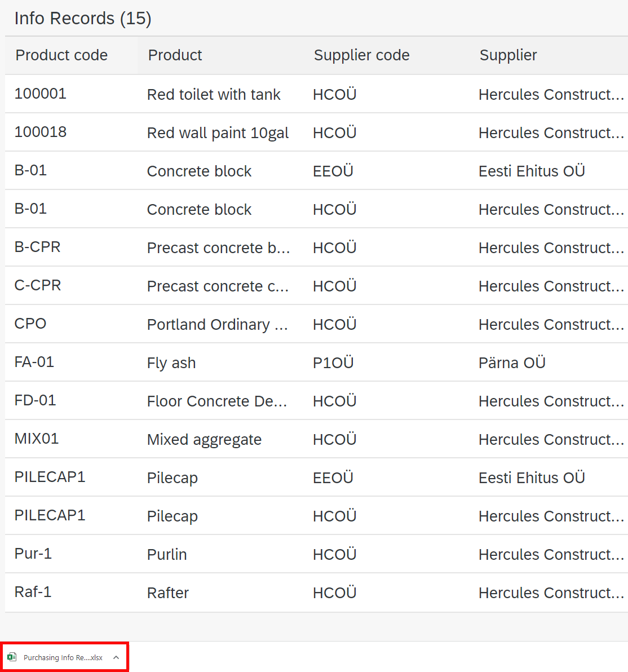628x672 pixels.
Task: Select the Pärna OÜ supplier cell
Action: click(512, 362)
